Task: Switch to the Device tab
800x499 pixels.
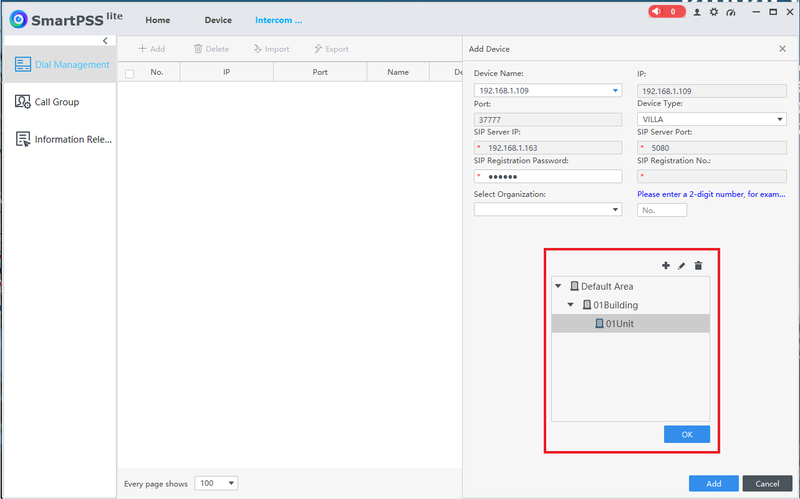Action: [218, 20]
